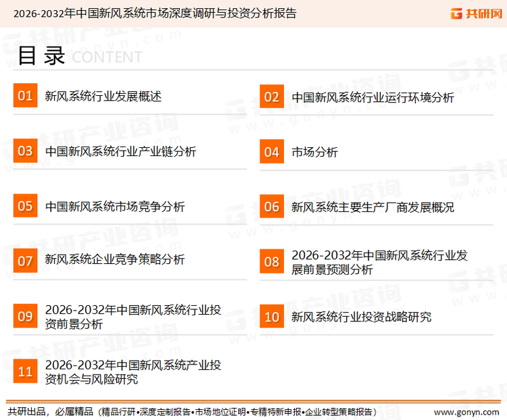Click the orange 11 number badge
Viewport: 507px width, 420px height.
coord(25,371)
